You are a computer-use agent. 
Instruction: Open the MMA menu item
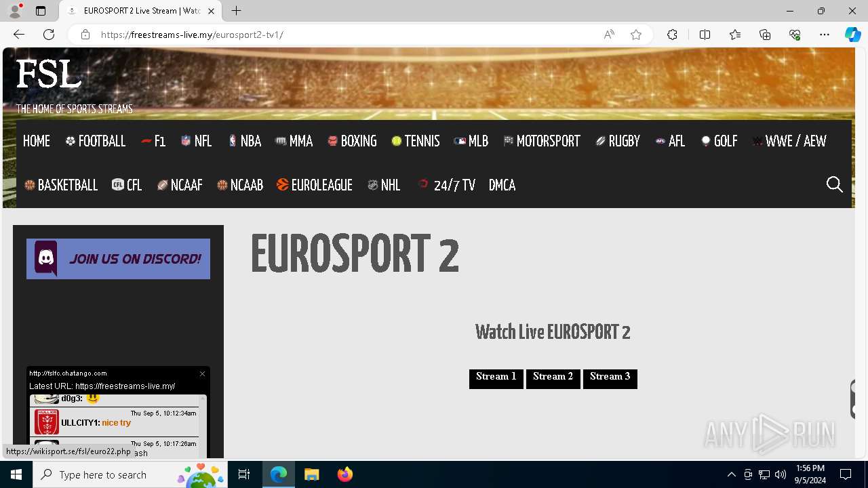(294, 141)
